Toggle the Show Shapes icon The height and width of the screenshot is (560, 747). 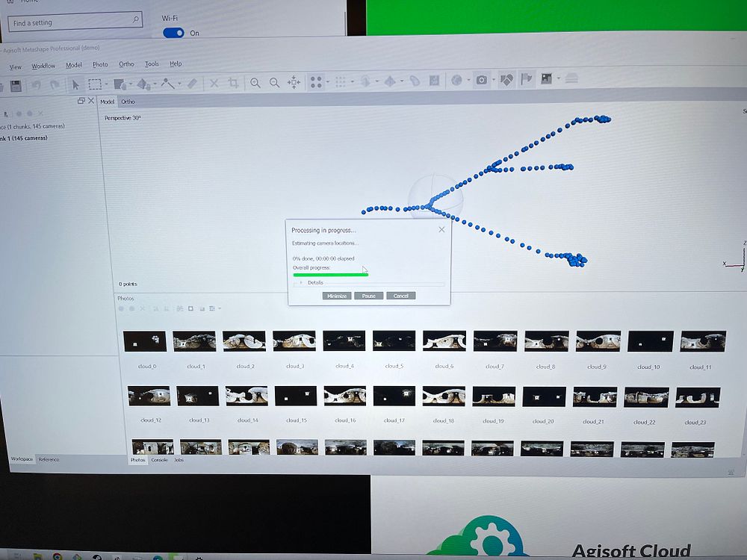click(506, 80)
